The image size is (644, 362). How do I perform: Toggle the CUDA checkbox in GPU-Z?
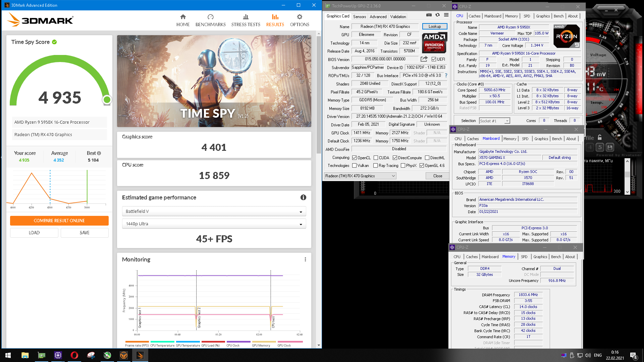point(376,158)
